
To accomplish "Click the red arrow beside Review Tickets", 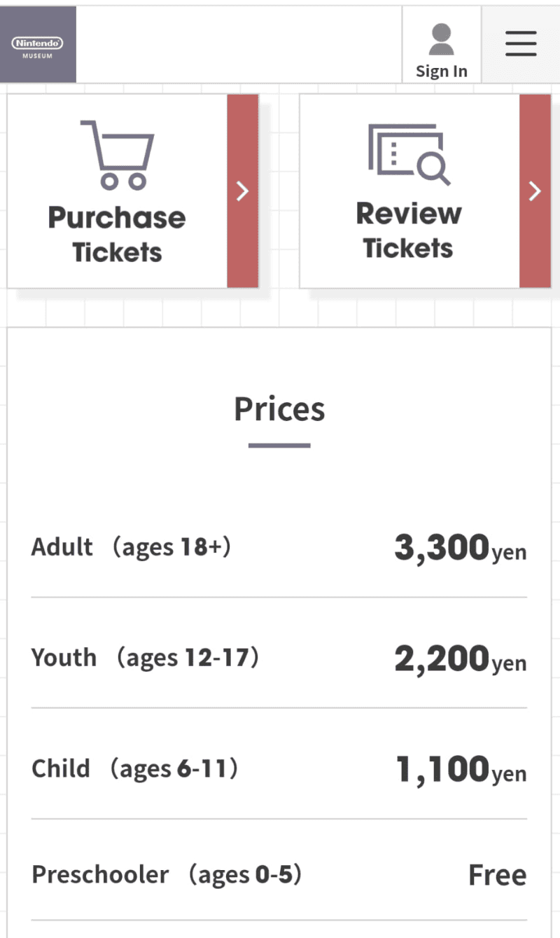I will point(535,191).
